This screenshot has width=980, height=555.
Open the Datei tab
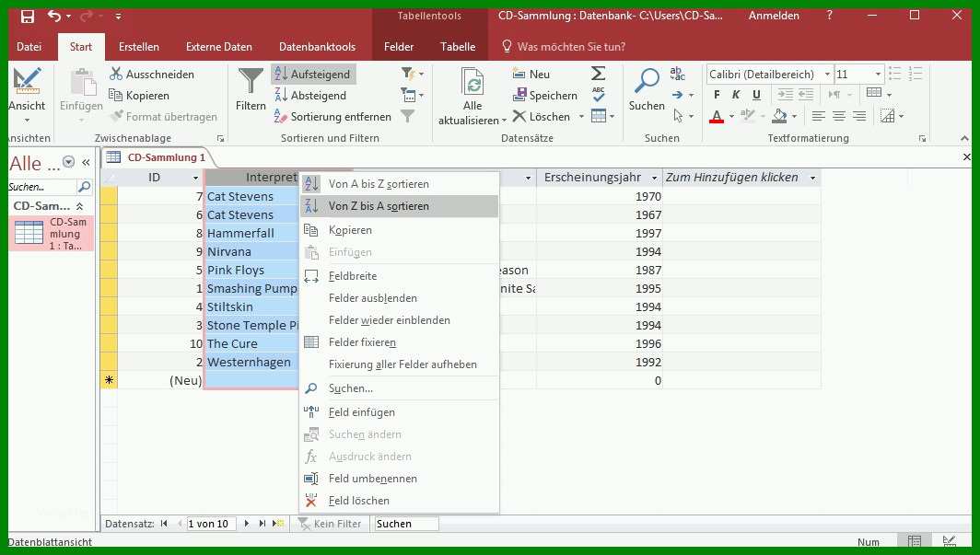click(29, 47)
